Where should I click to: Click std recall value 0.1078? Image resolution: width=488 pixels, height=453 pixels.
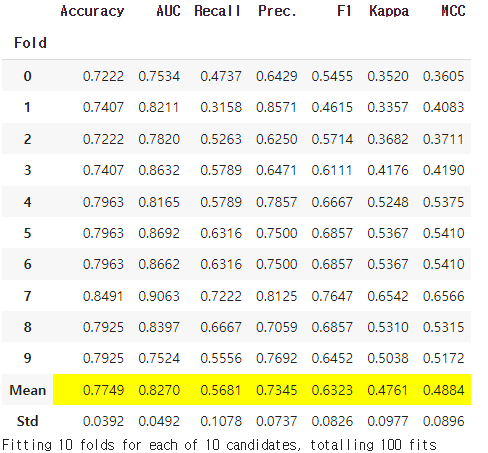[x=221, y=421]
